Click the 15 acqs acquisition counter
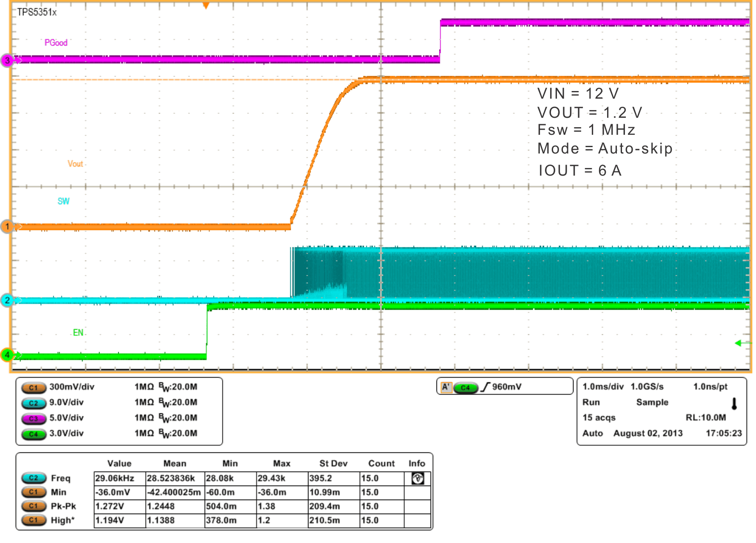 pos(599,418)
